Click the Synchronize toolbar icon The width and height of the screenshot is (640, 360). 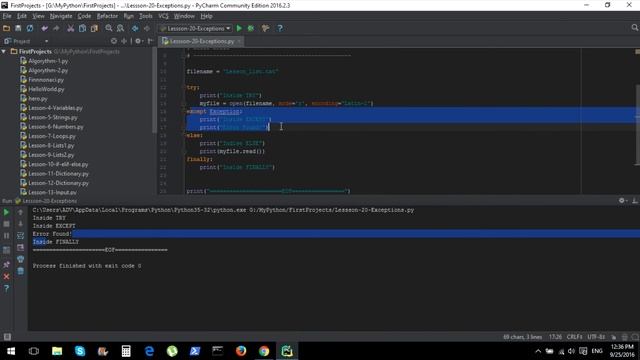[30, 28]
